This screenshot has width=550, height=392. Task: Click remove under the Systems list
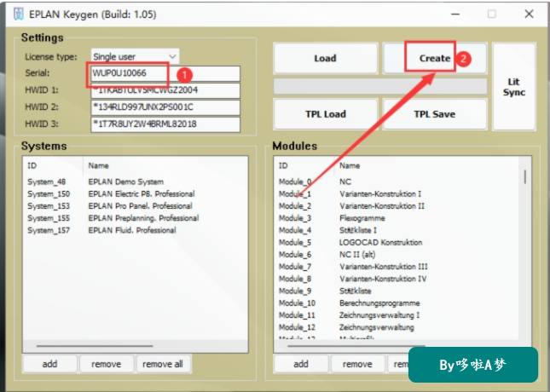[x=107, y=364]
